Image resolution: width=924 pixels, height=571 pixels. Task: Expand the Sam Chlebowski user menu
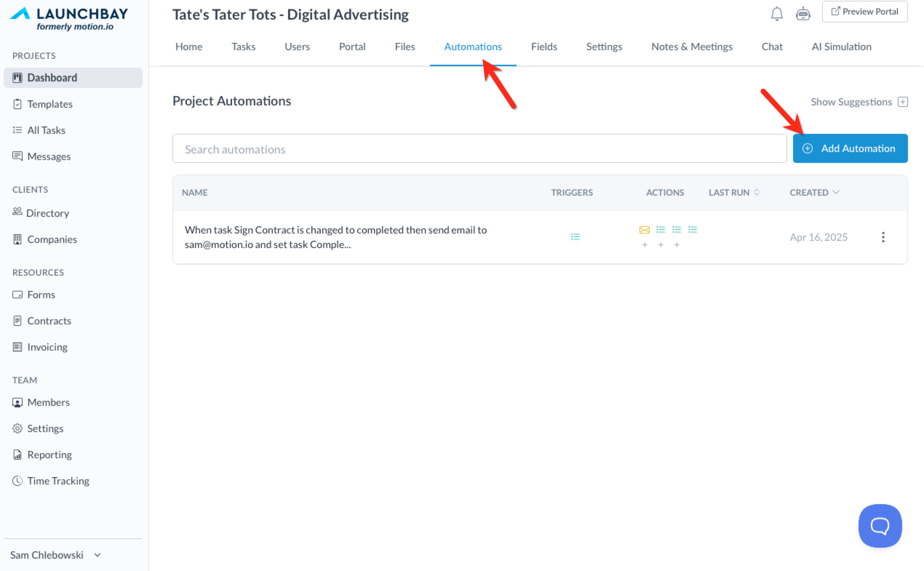(x=56, y=555)
